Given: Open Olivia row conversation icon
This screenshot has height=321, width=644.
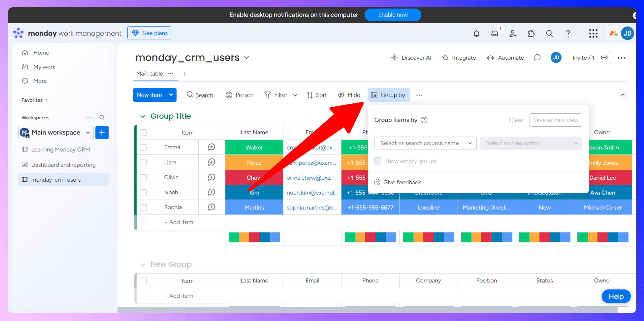Looking at the screenshot, I should point(211,177).
